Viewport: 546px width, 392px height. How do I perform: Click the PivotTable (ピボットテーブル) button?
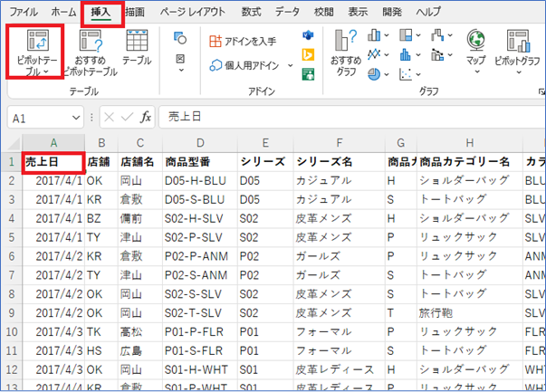click(36, 52)
